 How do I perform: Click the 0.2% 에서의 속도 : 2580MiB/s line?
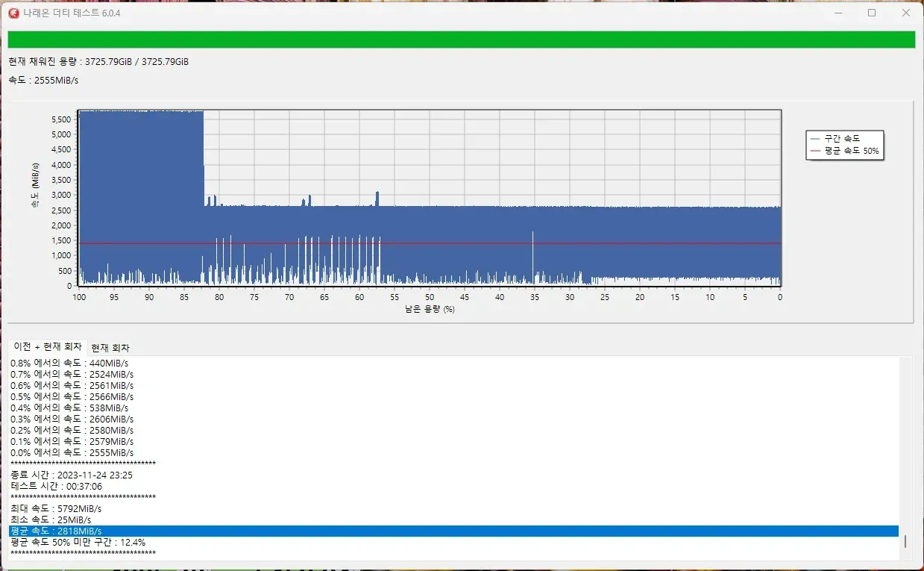[x=72, y=430]
